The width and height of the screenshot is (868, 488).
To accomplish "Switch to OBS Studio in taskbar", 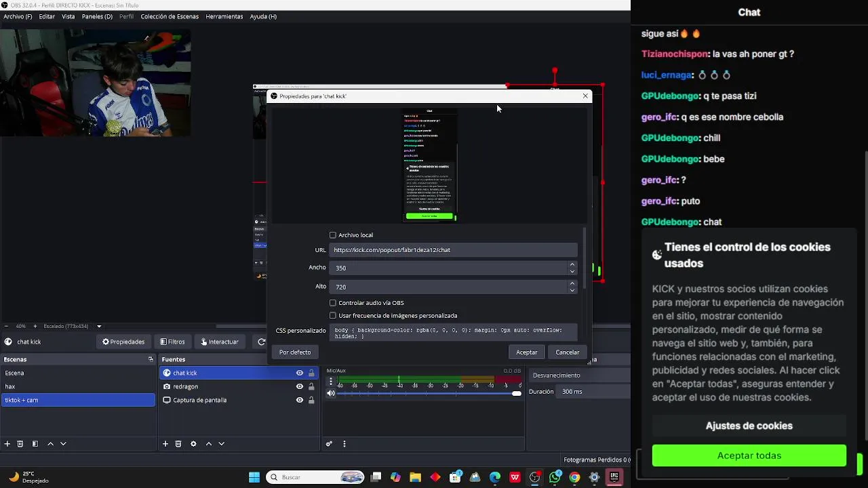I will click(x=535, y=477).
